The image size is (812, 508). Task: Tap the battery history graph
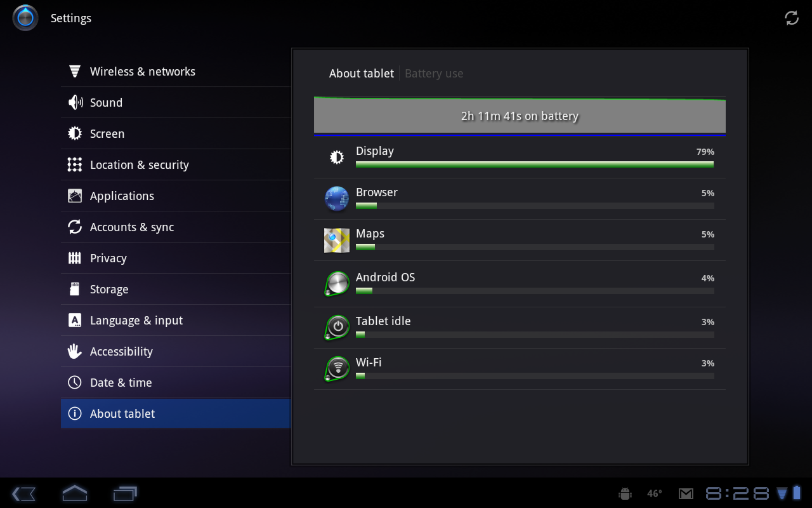pos(520,116)
